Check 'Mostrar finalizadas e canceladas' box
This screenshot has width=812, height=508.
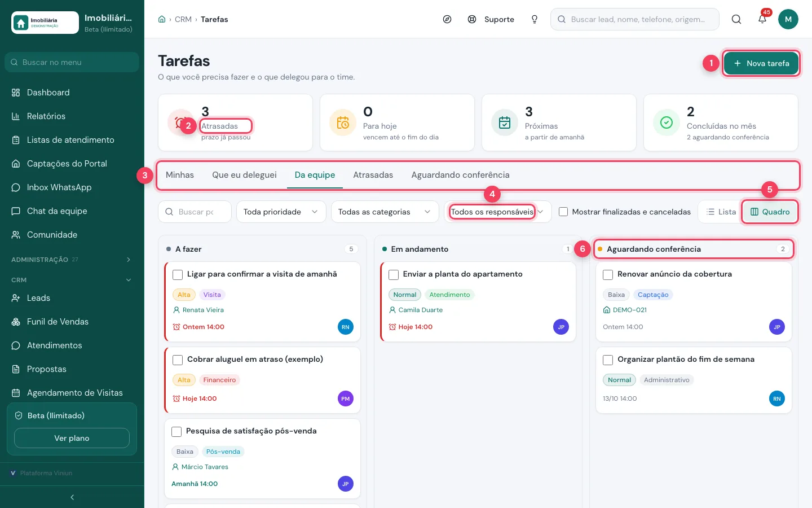(563, 212)
